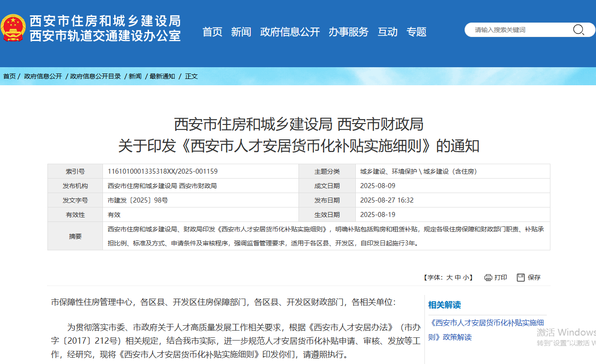Click the national emblem logo
This screenshot has width=596, height=364.
14,28
